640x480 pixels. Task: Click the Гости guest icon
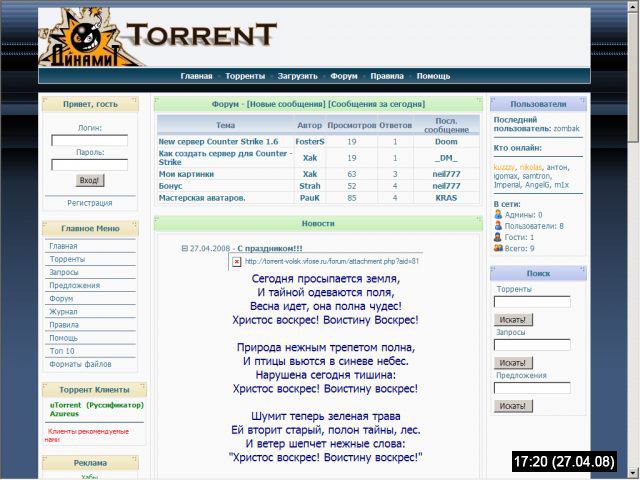498,237
